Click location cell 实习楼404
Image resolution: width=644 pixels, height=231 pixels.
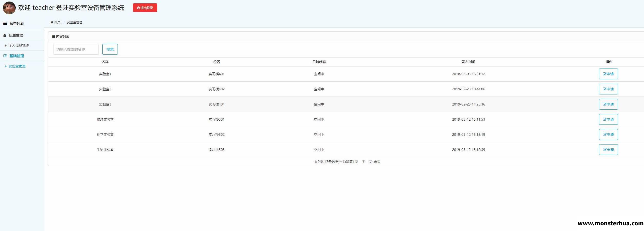(217, 104)
